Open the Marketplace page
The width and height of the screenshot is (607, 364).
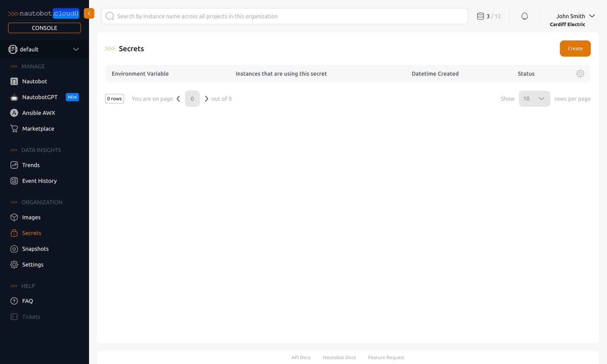38,129
